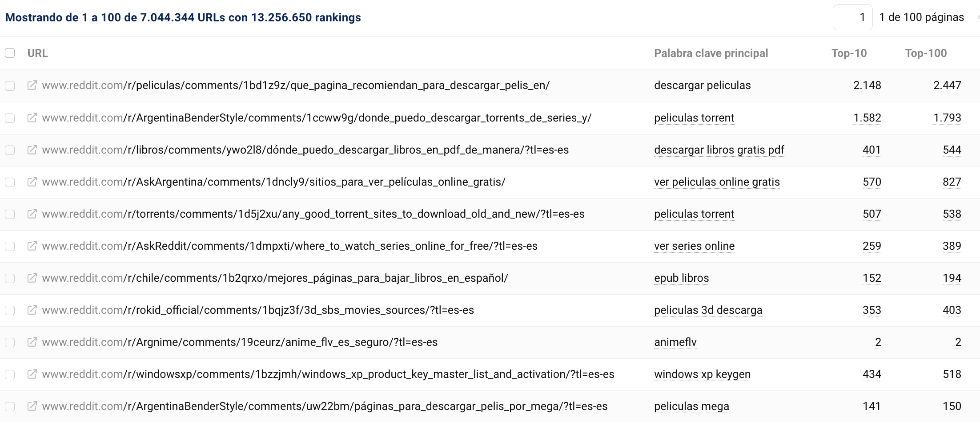980x422 pixels.
Task: Open external link icon for descargar_pelis URL
Action: [x=32, y=85]
